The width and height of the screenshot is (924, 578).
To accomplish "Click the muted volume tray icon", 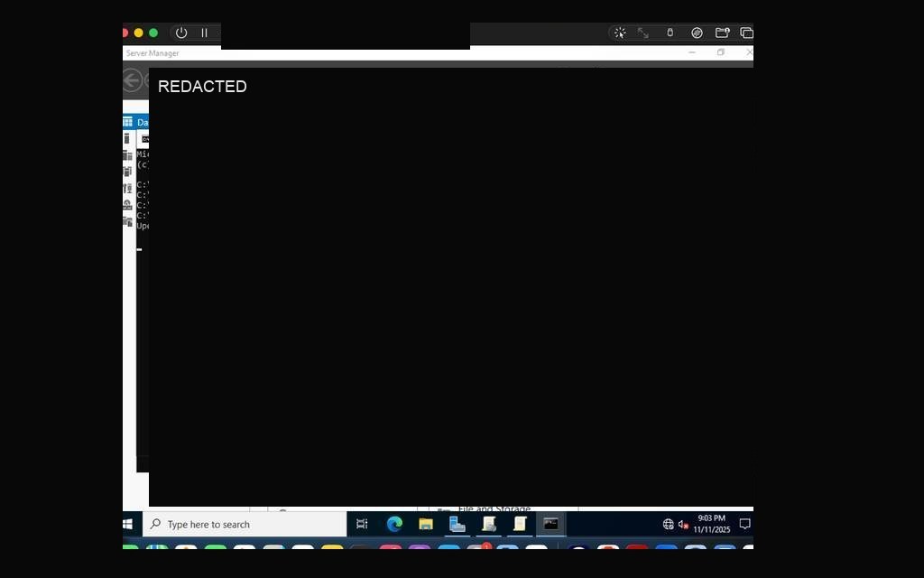I will (684, 525).
